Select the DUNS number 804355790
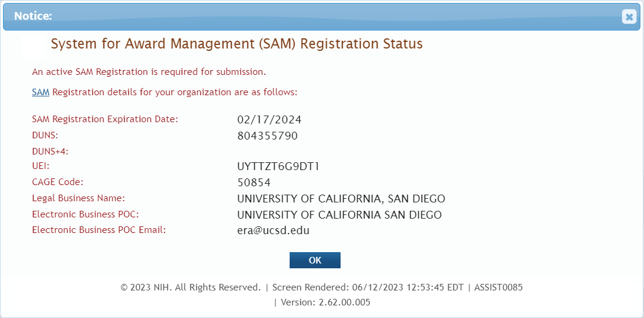 tap(267, 136)
